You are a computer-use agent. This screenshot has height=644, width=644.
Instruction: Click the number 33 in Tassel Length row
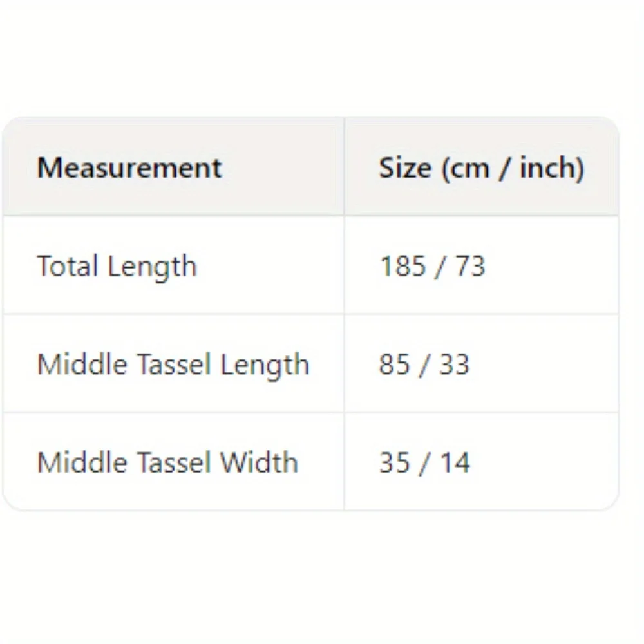[454, 365]
